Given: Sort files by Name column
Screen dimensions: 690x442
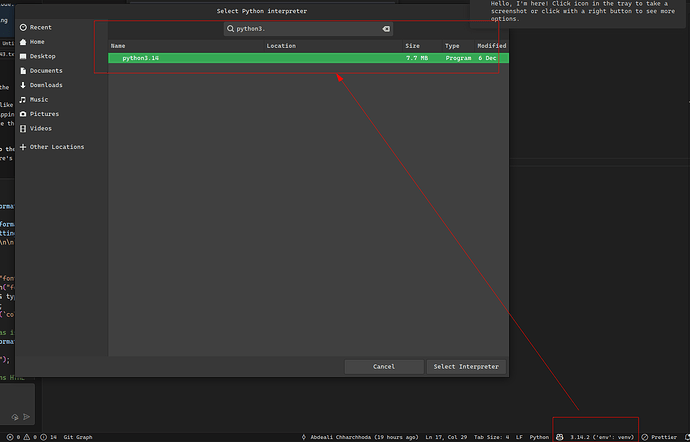Looking at the screenshot, I should click(x=118, y=46).
